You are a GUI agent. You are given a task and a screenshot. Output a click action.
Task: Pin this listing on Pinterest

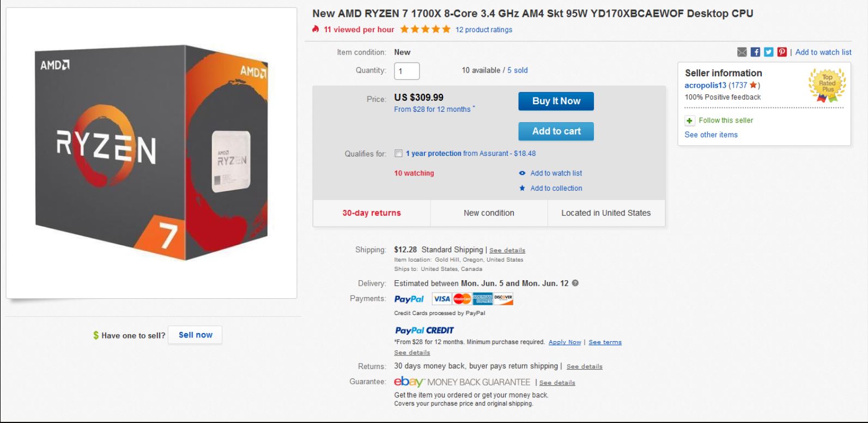(782, 52)
